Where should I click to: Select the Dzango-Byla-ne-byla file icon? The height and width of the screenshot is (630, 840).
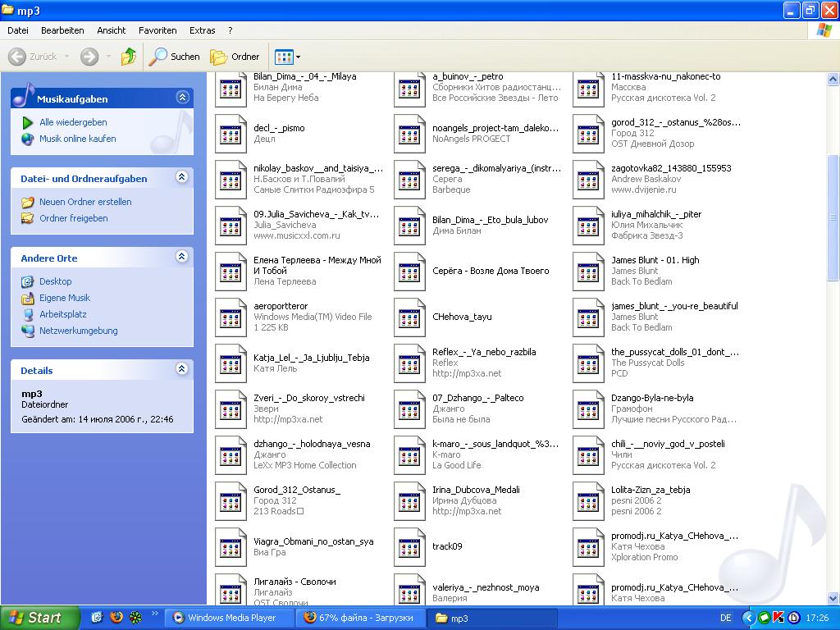pyautogui.click(x=589, y=409)
